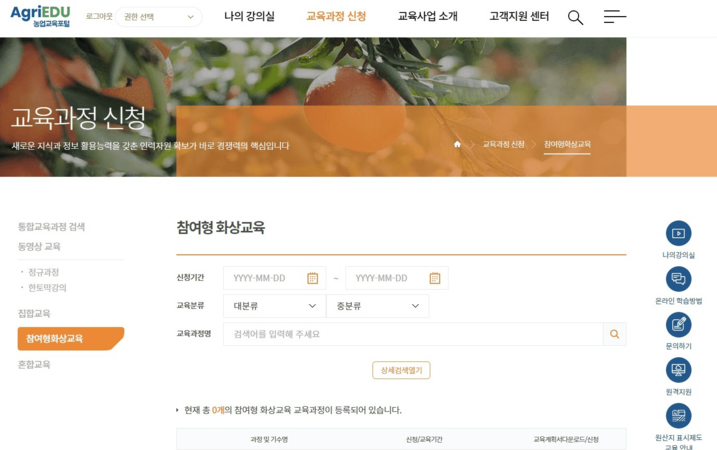
Task: Open 나의 강의실 menu
Action: pyautogui.click(x=249, y=16)
